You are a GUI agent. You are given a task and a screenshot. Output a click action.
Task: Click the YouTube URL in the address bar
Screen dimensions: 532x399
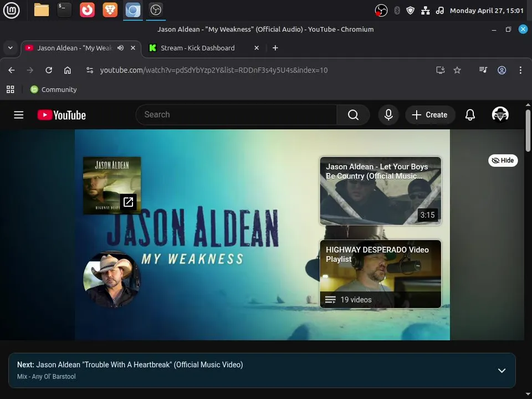click(214, 70)
